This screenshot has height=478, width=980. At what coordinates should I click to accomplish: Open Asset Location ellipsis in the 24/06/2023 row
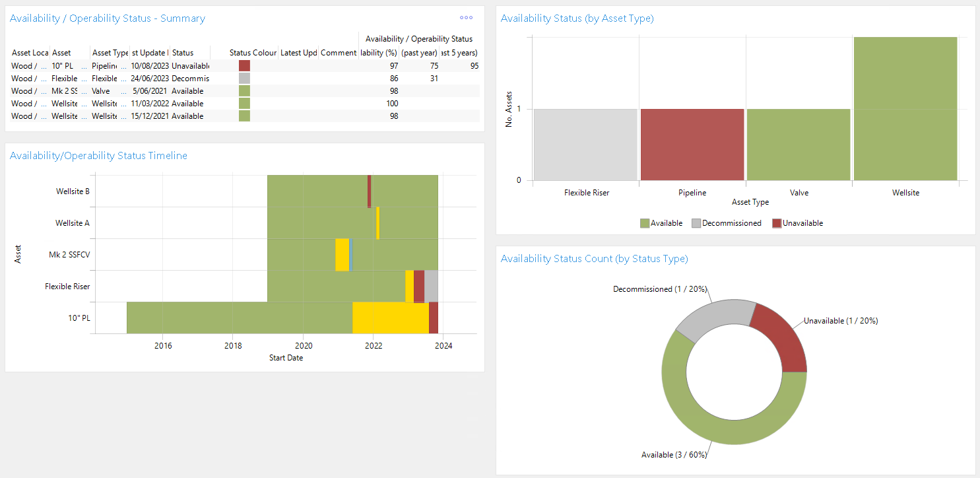click(x=44, y=79)
